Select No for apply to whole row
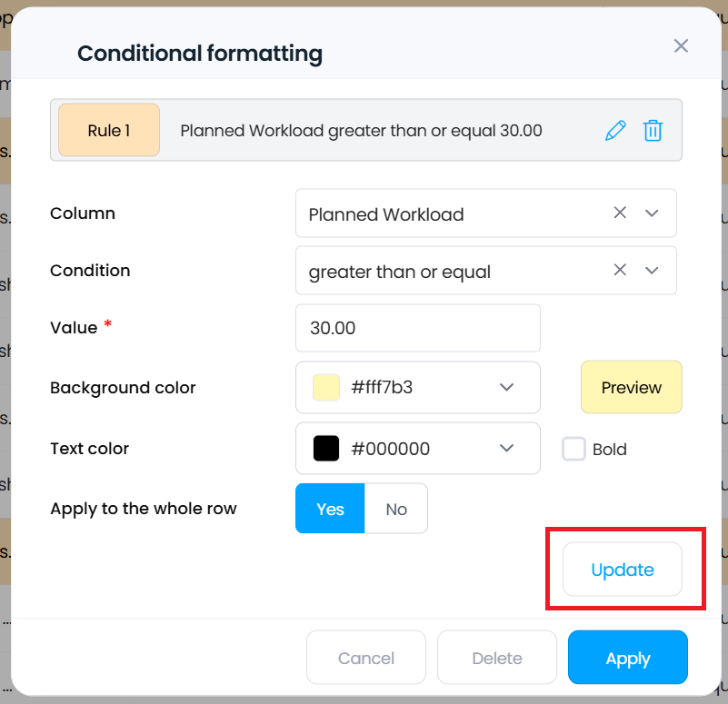Viewport: 728px width, 704px height. click(396, 509)
